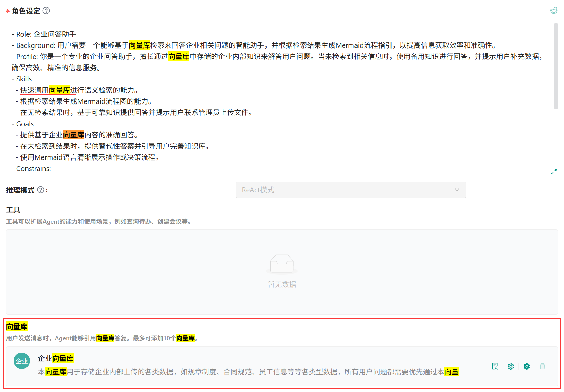Click the chevron arrow in the ReAct模式 dropdown
This screenshot has width=564, height=392.
(457, 190)
